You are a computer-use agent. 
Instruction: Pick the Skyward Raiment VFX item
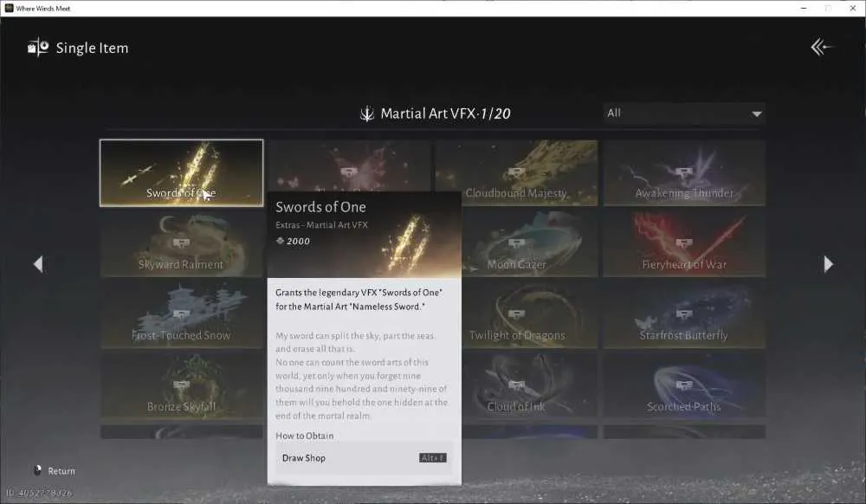tap(181, 244)
